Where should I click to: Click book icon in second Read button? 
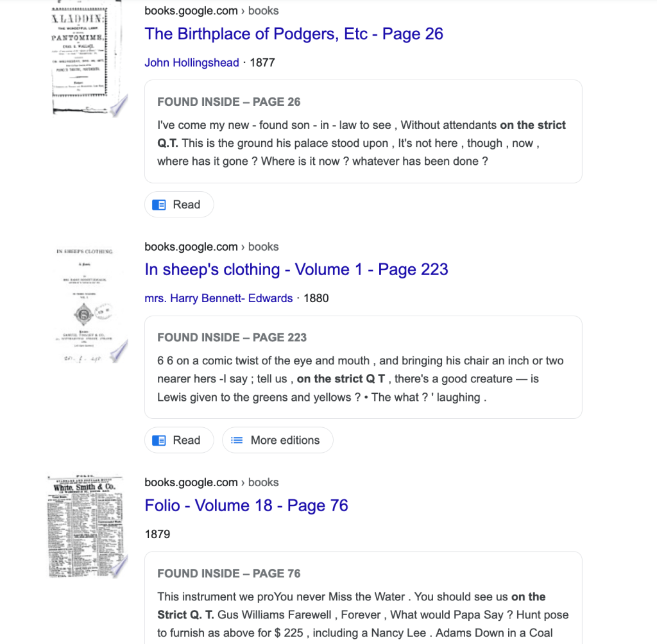159,440
